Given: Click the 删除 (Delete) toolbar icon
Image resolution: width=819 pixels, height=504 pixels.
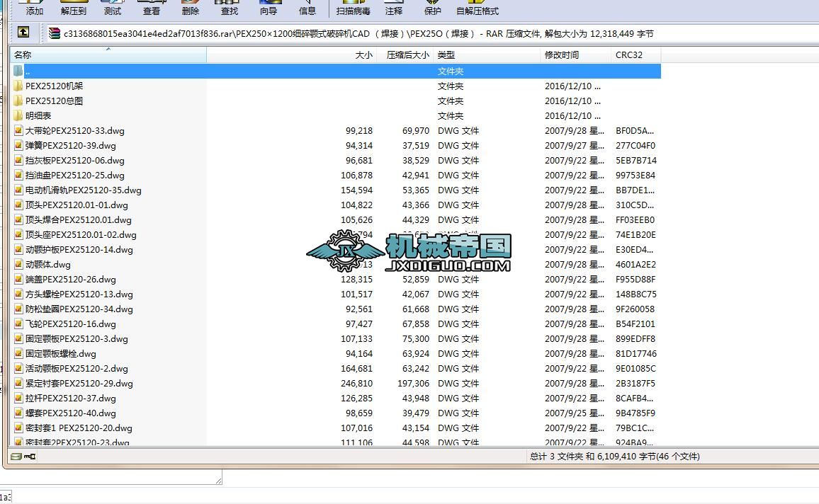Looking at the screenshot, I should click(190, 8).
